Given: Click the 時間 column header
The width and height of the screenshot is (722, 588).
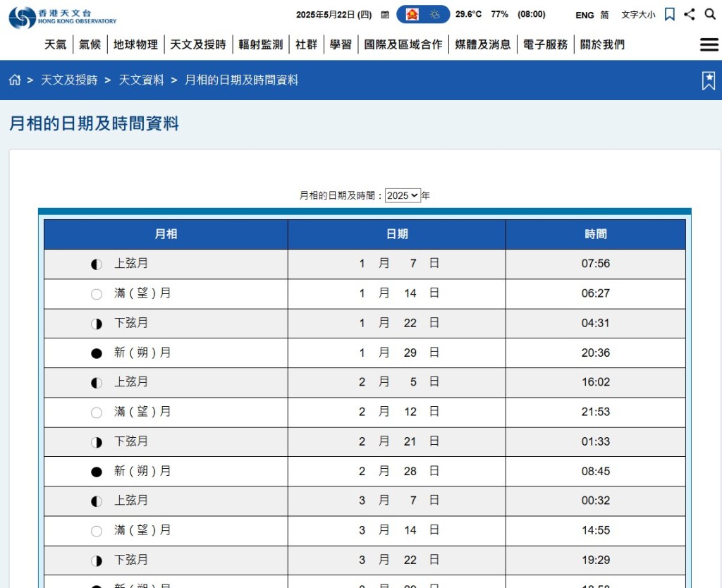Looking at the screenshot, I should 595,234.
